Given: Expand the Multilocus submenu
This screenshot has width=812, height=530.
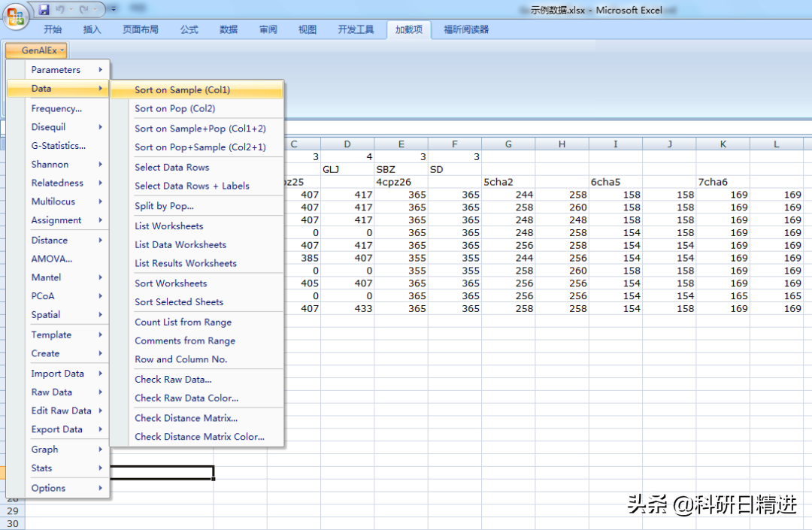Looking at the screenshot, I should point(58,201).
